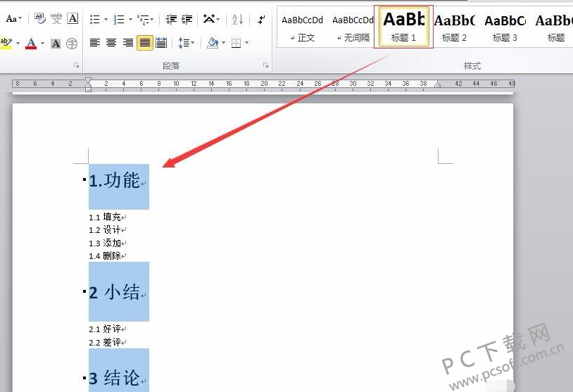Toggle Character Shading icon

coord(56,44)
